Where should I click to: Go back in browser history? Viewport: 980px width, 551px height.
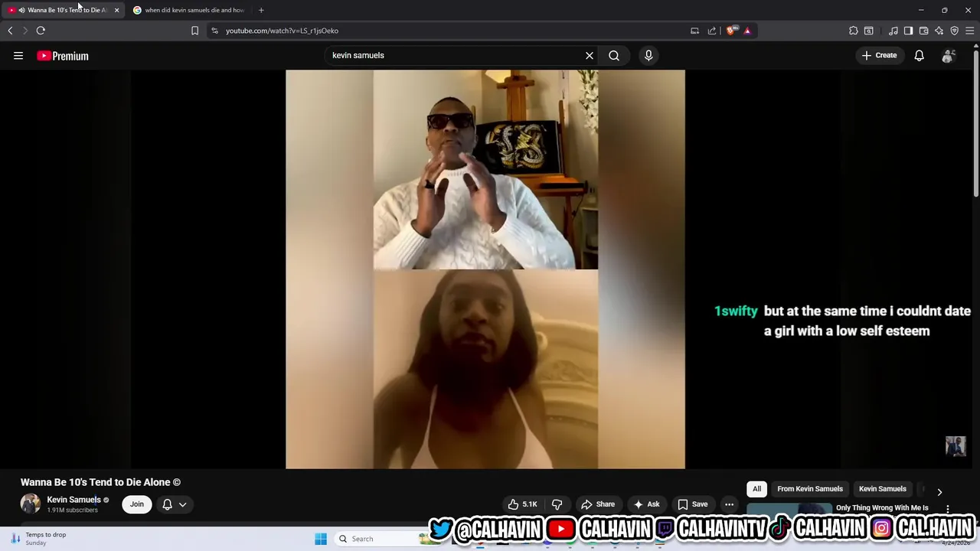(x=10, y=31)
